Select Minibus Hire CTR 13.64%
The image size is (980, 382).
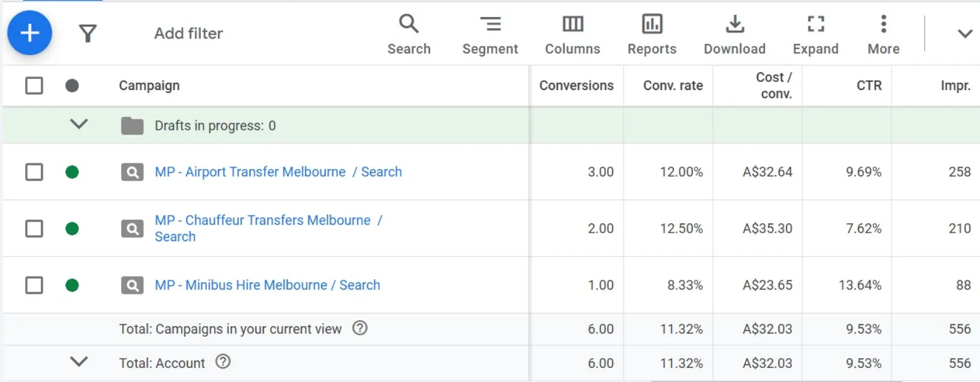coord(860,285)
